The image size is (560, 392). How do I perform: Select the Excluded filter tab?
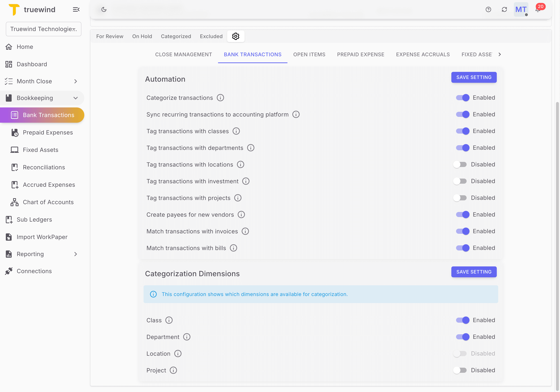tap(211, 36)
